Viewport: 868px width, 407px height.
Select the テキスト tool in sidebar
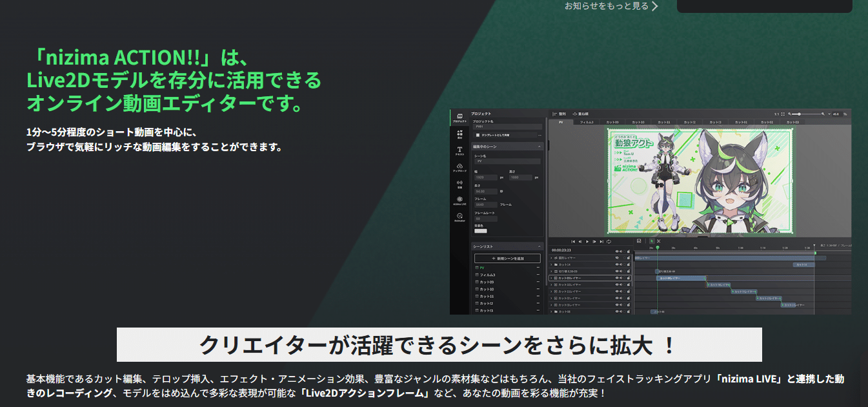coord(459,151)
